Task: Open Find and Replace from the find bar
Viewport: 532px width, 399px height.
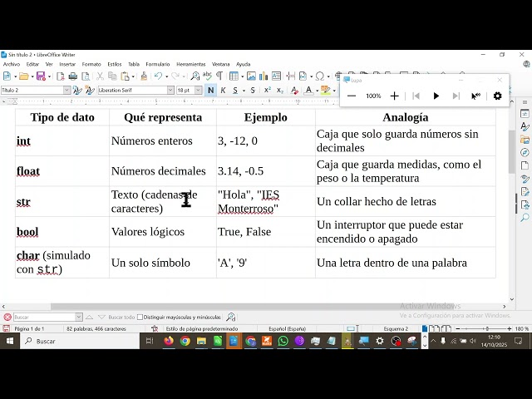Action: [231, 318]
